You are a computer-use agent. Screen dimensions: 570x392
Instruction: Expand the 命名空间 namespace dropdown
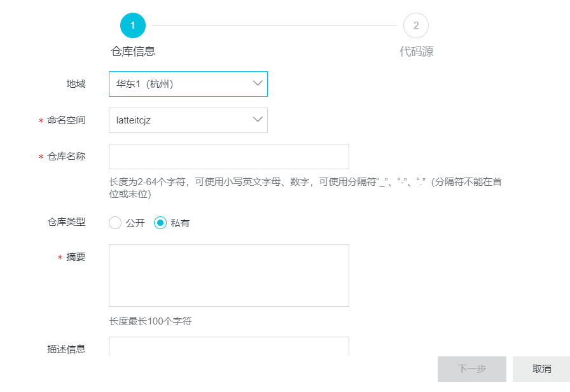188,120
